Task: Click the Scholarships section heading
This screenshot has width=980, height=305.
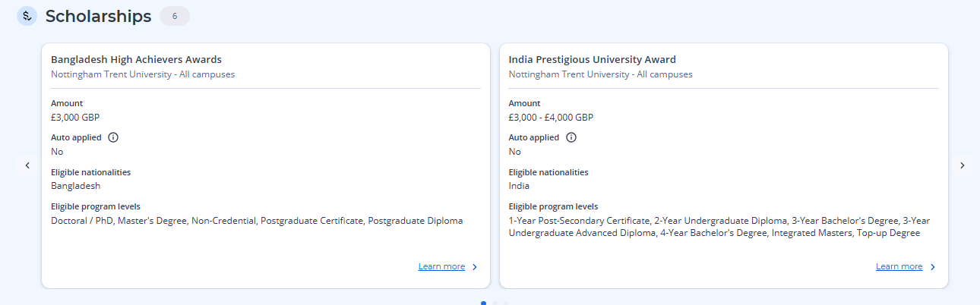Action: 98,16
